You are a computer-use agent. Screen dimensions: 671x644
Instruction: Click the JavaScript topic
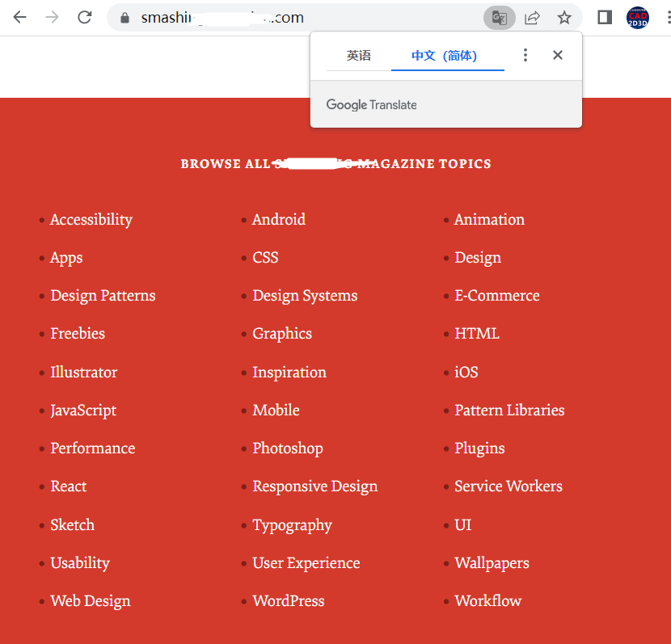coord(83,411)
